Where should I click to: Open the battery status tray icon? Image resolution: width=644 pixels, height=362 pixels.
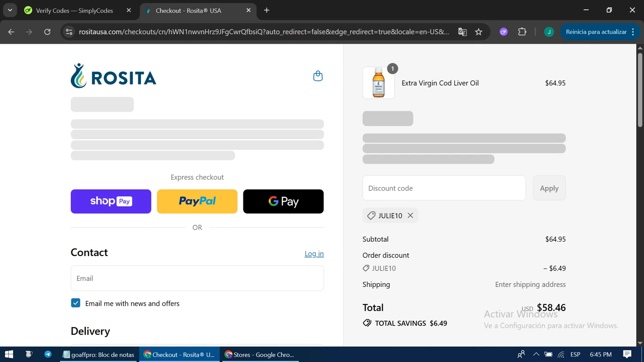tap(548, 354)
